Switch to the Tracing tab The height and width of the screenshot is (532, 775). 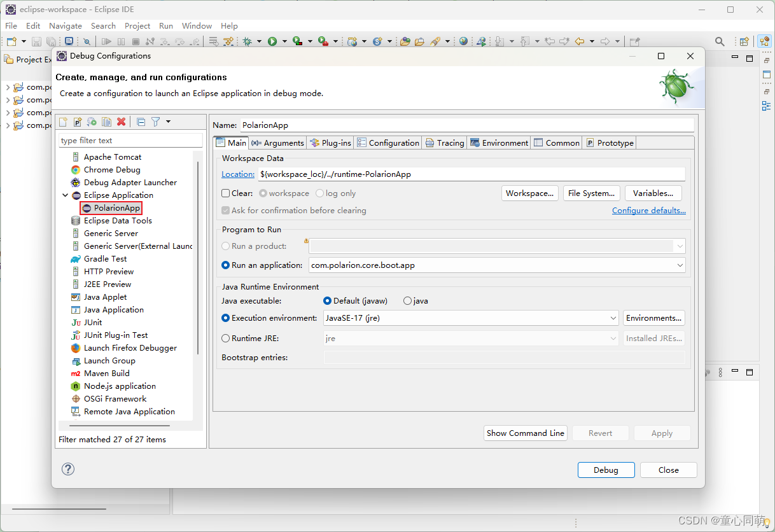tap(445, 143)
